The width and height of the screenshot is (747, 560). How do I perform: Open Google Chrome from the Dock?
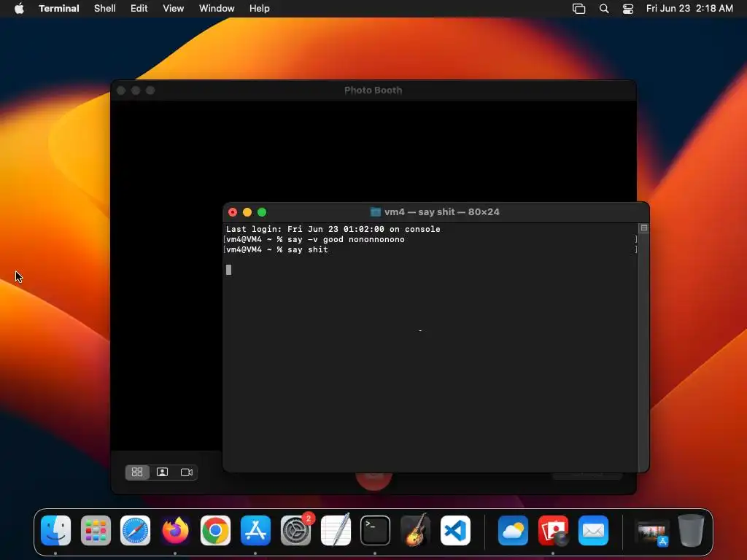click(x=215, y=531)
